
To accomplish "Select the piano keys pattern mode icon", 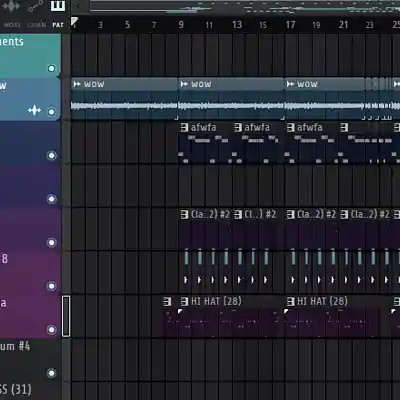I will coord(58,6).
